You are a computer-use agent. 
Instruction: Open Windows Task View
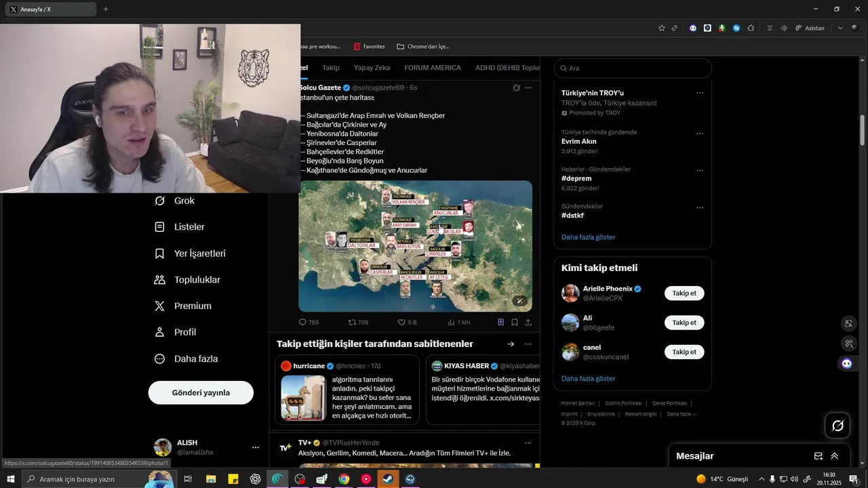188,479
